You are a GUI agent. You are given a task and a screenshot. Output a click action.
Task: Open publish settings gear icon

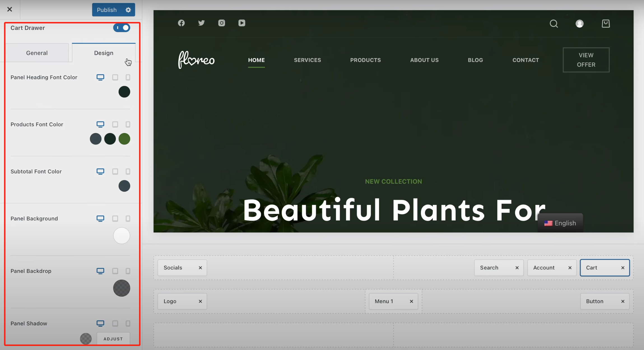pyautogui.click(x=128, y=10)
